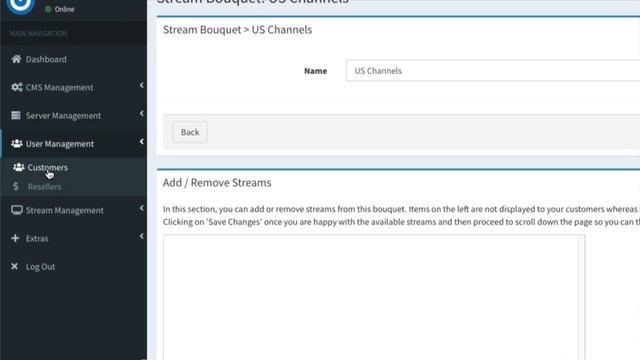This screenshot has height=360, width=640.
Task: Click the Log Out X icon
Action: pos(15,267)
